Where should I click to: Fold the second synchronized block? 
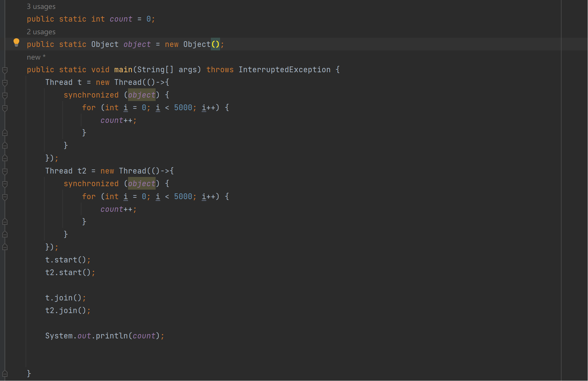(5, 184)
